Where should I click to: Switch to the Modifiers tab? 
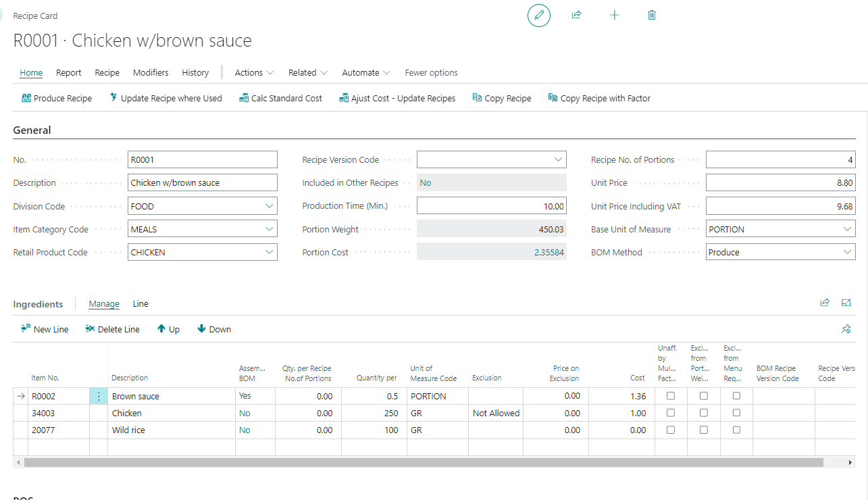(151, 73)
